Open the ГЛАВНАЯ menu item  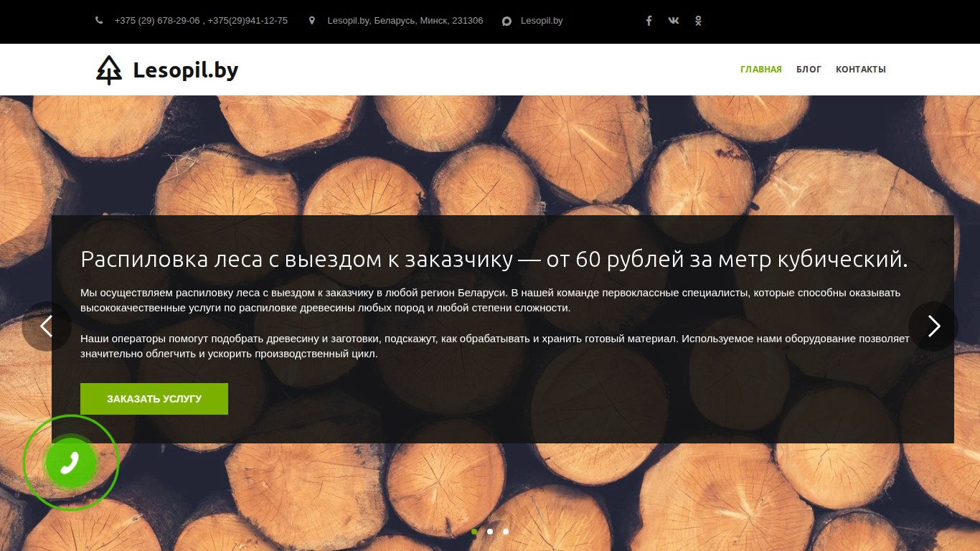(x=761, y=70)
